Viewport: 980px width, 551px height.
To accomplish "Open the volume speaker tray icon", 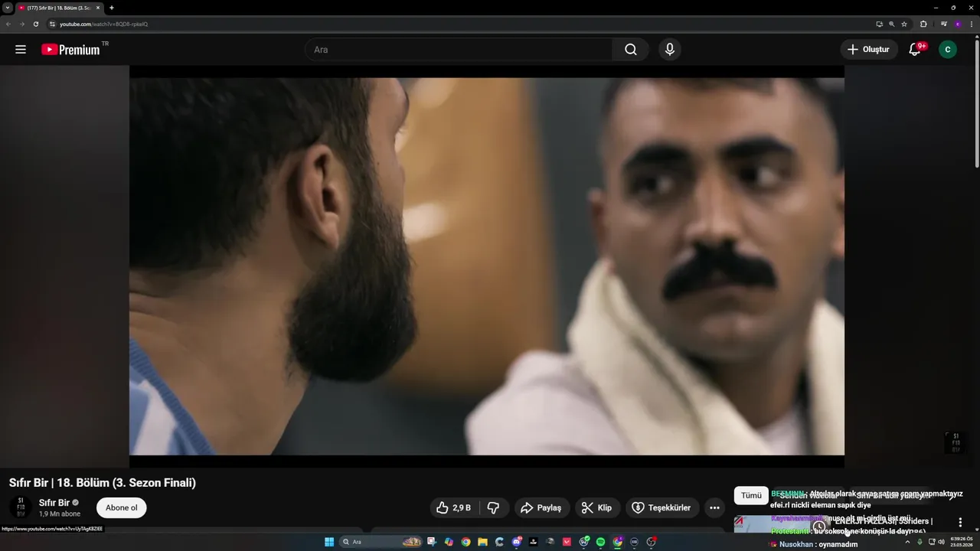I will click(x=942, y=542).
